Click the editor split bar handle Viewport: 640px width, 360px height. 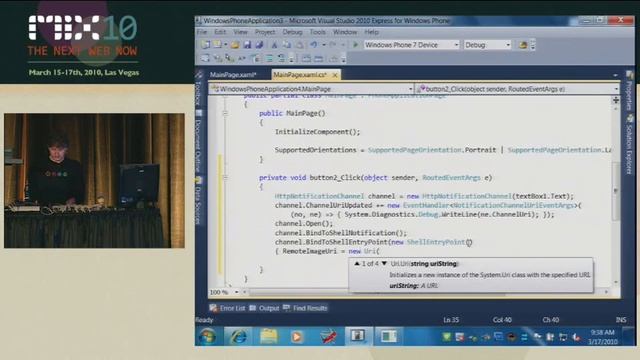click(x=616, y=100)
